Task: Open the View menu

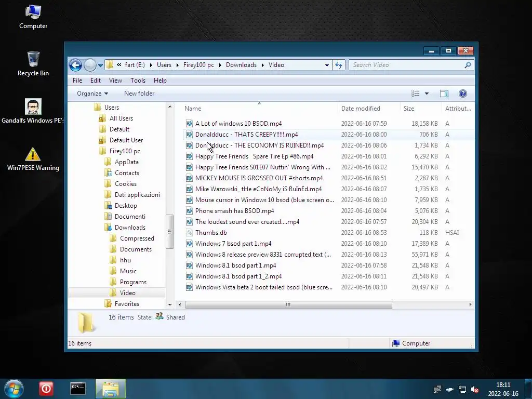Action: coord(115,81)
